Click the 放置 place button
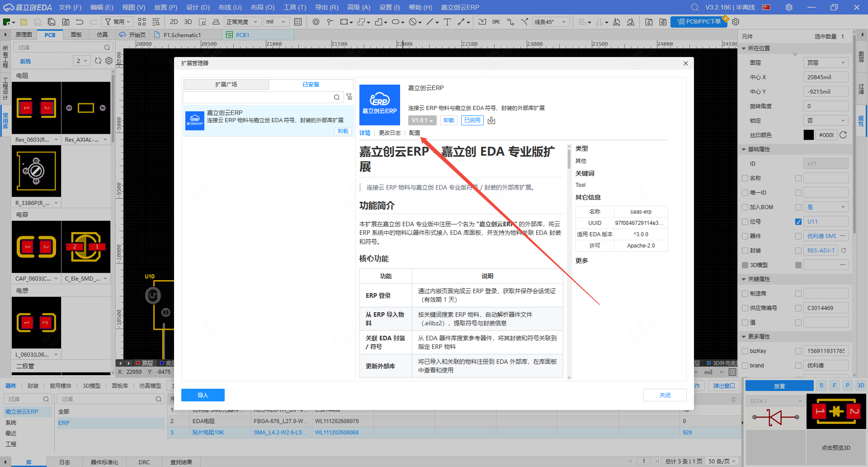868x467 pixels. (x=779, y=386)
